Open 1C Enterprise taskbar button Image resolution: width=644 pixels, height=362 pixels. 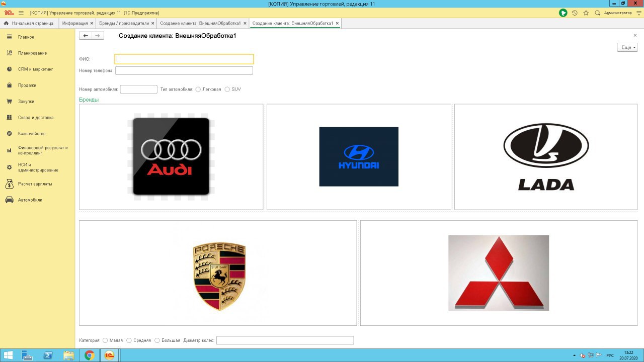click(x=109, y=355)
